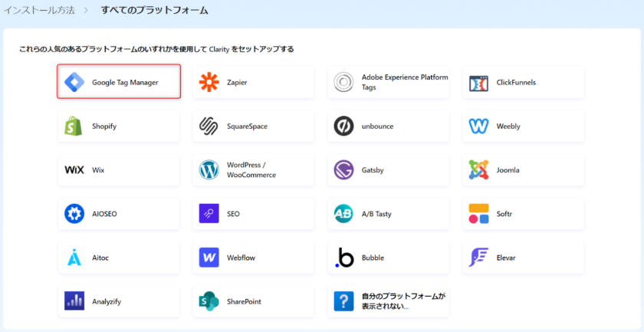
Task: Select the A/B Tasty icon
Action: (343, 214)
